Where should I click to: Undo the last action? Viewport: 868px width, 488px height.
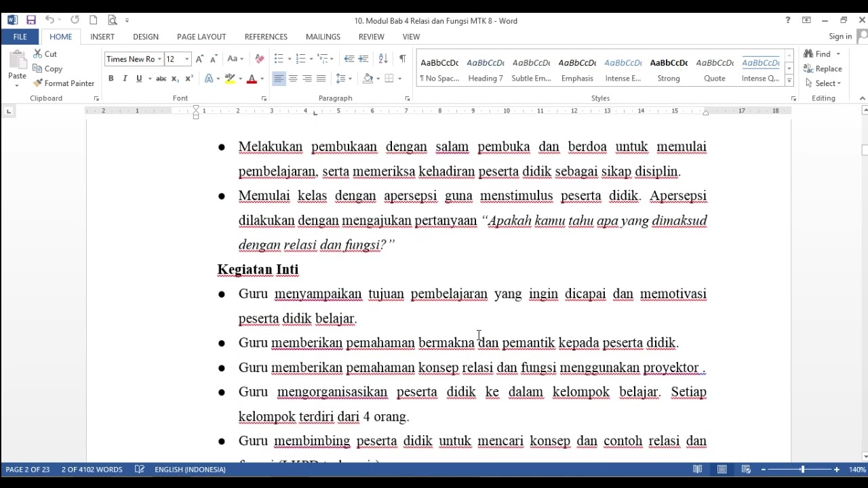pos(50,20)
